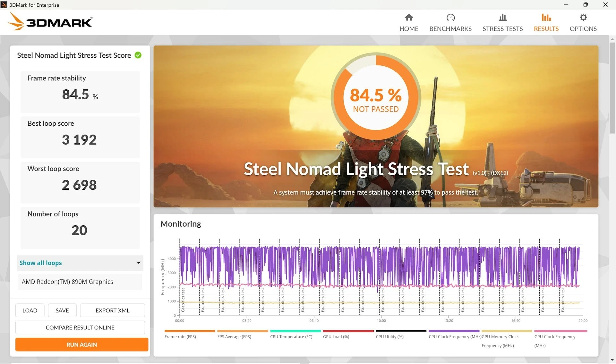The width and height of the screenshot is (616, 364).
Task: Click the 16:40 time axis label
Action: (x=516, y=320)
